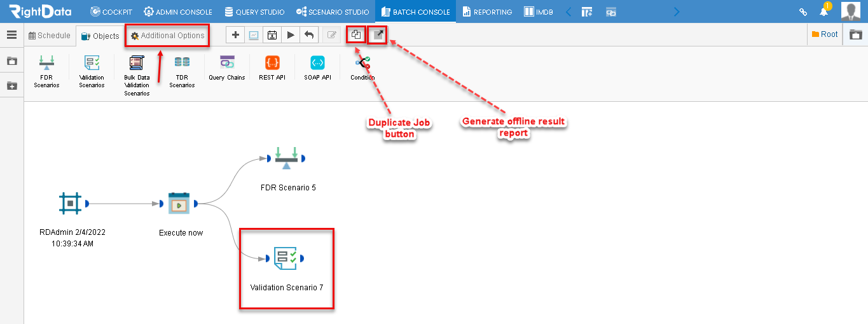Show more modules with right chevron

point(676,11)
